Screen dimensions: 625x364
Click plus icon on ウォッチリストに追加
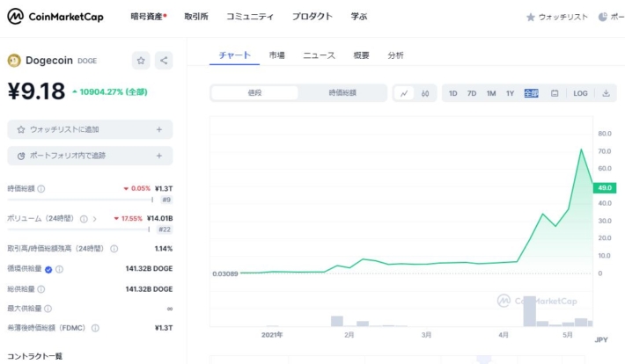(x=159, y=129)
